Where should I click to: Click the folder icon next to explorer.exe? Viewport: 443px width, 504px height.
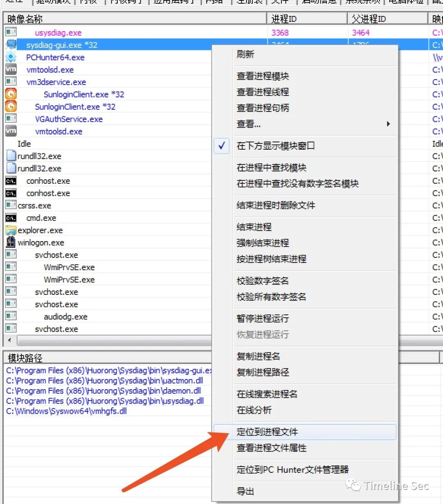10,230
